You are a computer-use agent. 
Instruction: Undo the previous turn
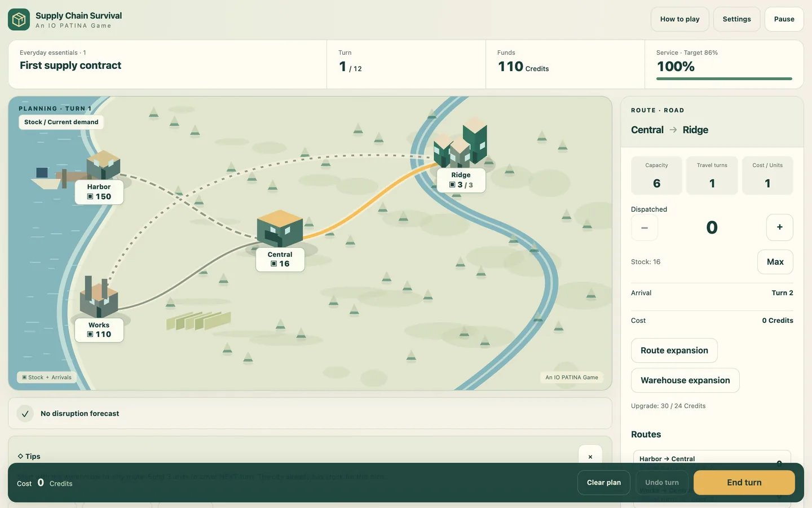click(662, 483)
